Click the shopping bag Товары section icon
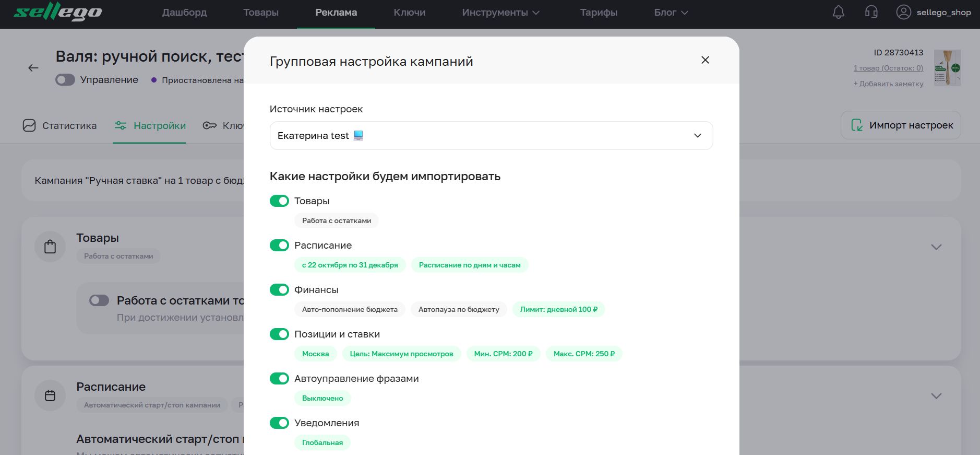 (50, 247)
